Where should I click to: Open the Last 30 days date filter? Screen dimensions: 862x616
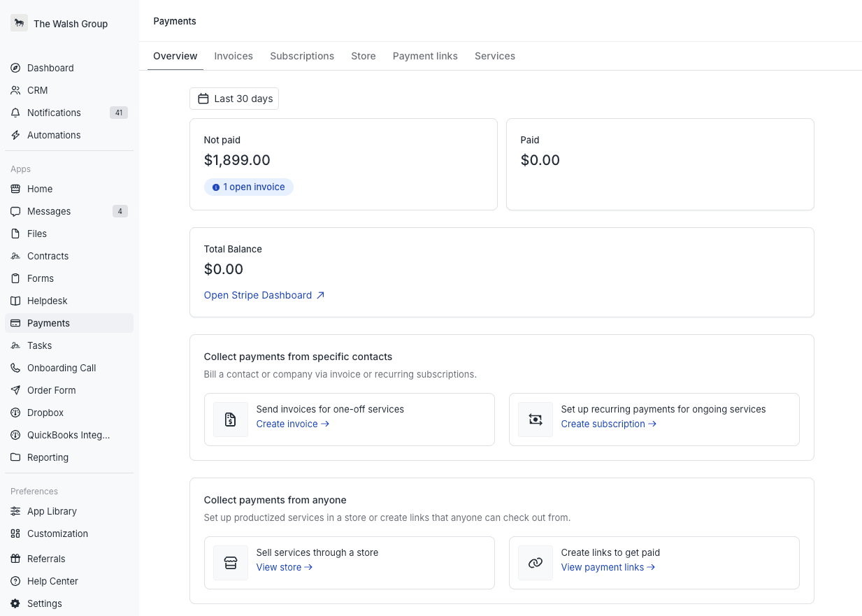click(x=234, y=99)
